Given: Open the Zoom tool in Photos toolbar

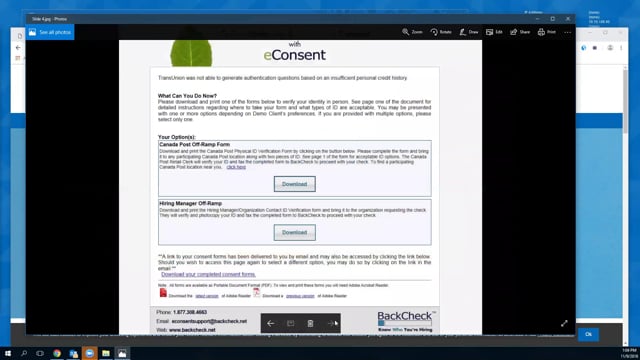Looking at the screenshot, I should tap(412, 32).
